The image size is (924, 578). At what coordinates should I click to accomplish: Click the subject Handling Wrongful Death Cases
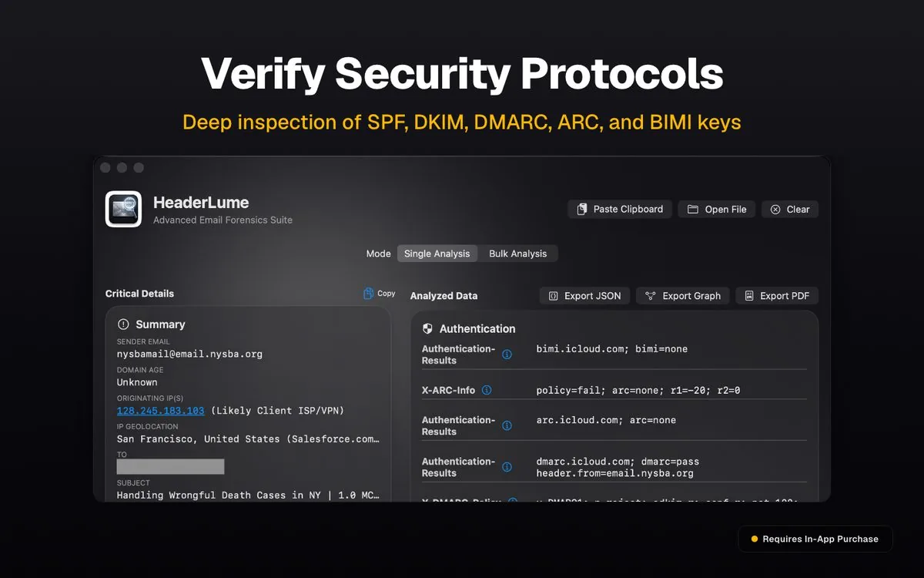pyautogui.click(x=248, y=496)
